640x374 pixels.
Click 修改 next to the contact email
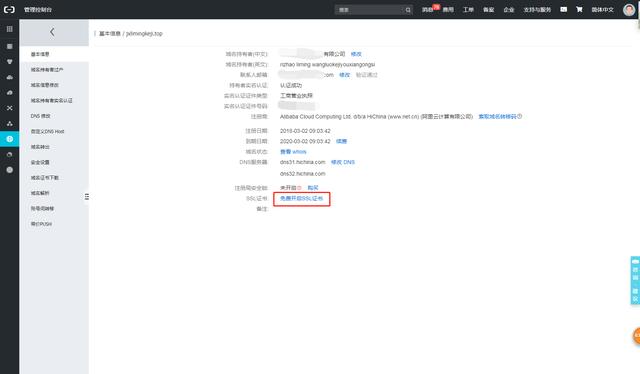pos(344,75)
